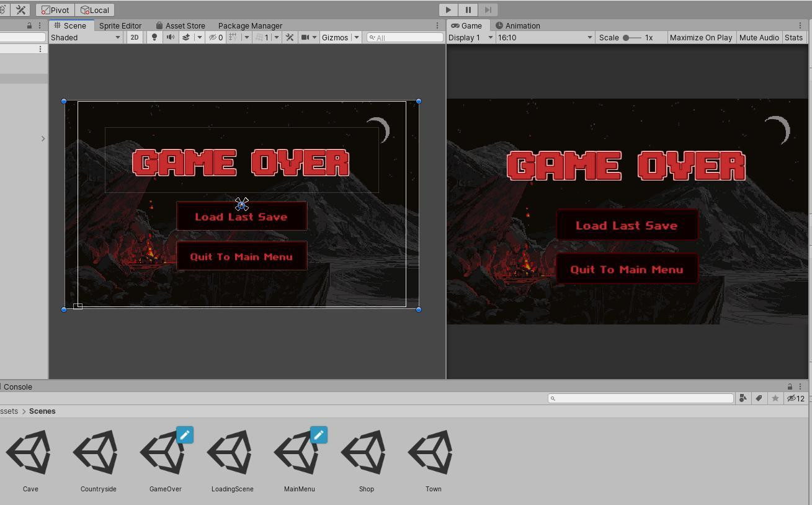Click the scene grid snapping icon
The width and height of the screenshot is (812, 505).
(233, 37)
